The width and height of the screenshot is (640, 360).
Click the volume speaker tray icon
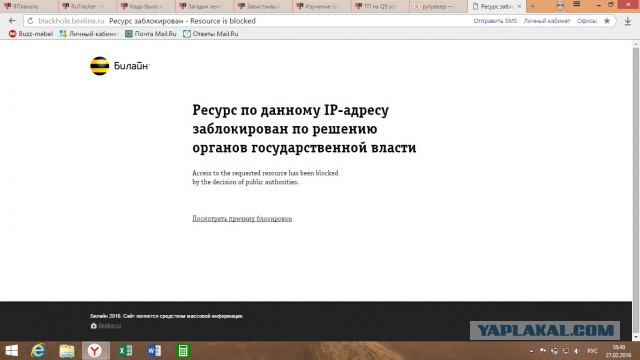[x=577, y=351]
